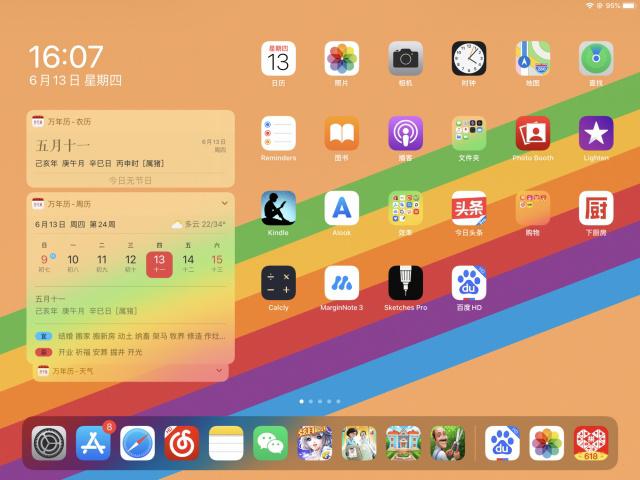Select Saturday 15 in week calendar
The image size is (640, 480).
point(217,263)
